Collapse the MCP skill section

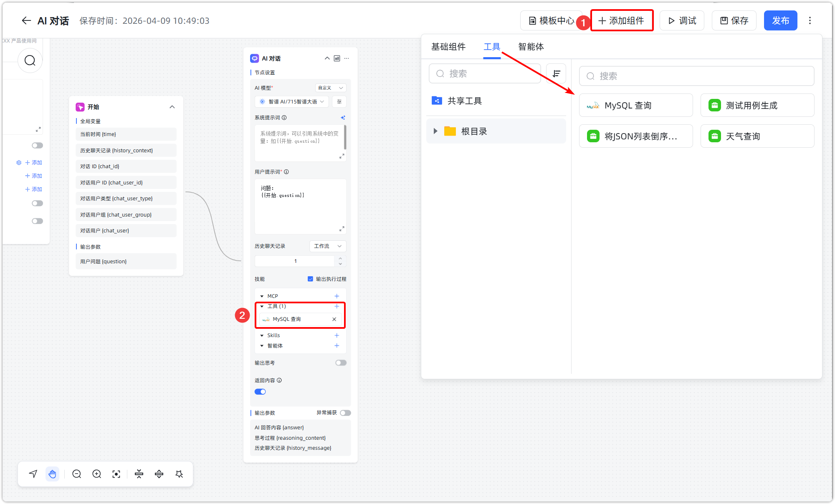click(x=262, y=296)
